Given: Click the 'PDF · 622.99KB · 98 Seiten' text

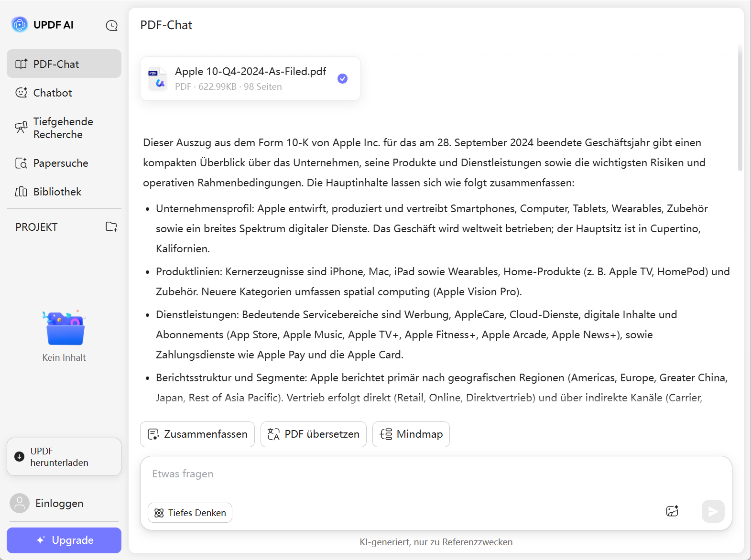Looking at the screenshot, I should click(x=229, y=86).
